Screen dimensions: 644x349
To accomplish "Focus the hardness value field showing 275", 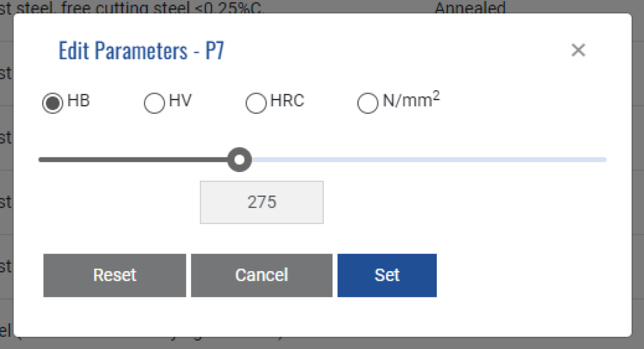I will coord(262,202).
